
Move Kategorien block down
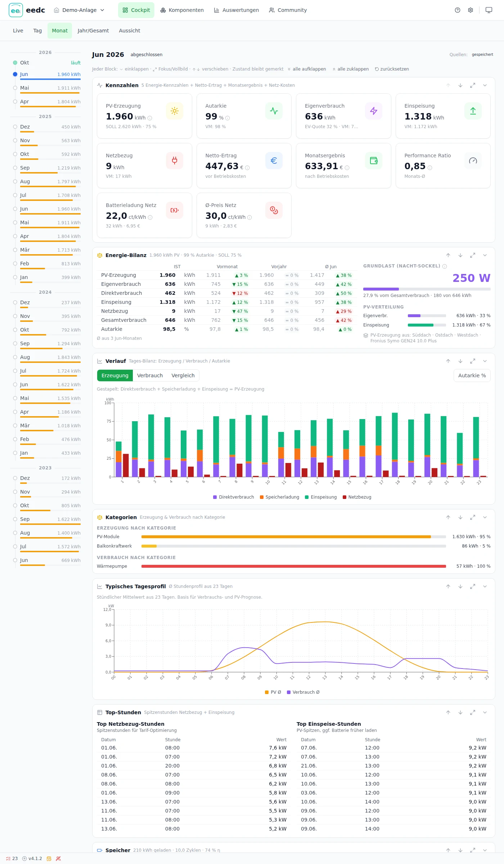point(460,517)
